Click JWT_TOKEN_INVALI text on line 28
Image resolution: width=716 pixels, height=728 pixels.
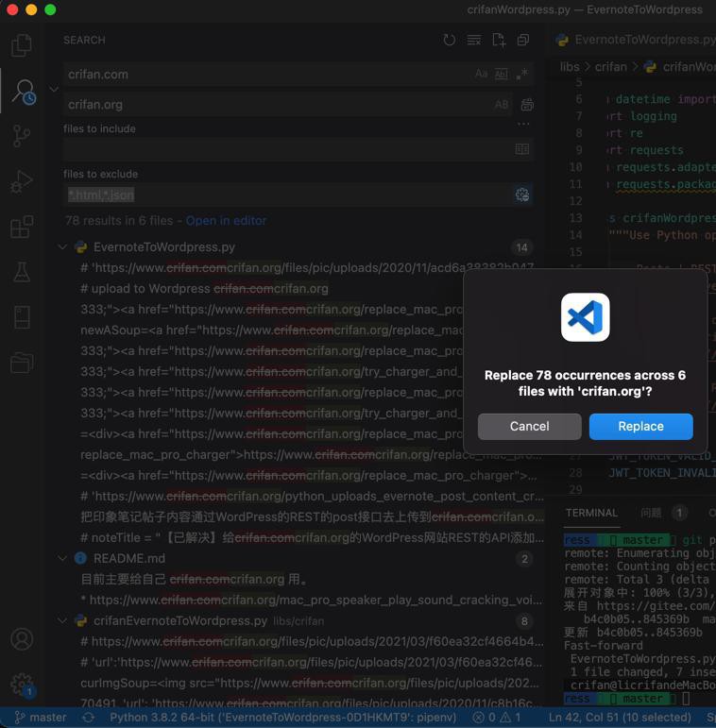click(662, 473)
